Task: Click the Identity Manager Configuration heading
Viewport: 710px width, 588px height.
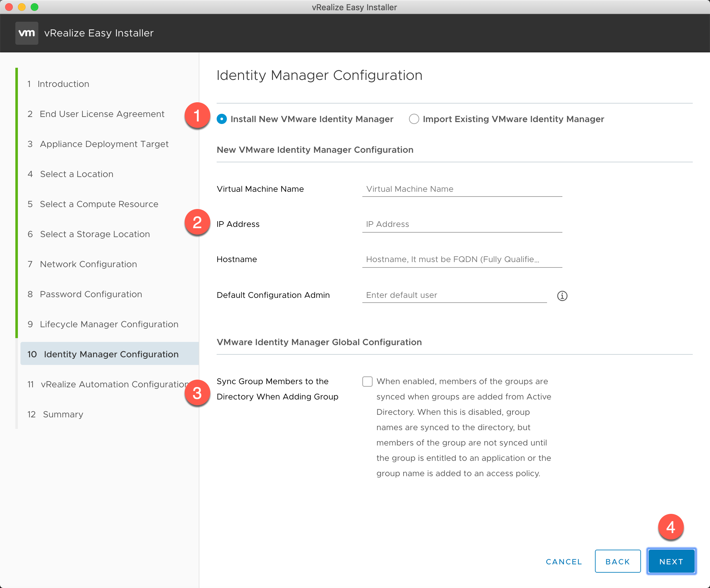Action: 320,75
